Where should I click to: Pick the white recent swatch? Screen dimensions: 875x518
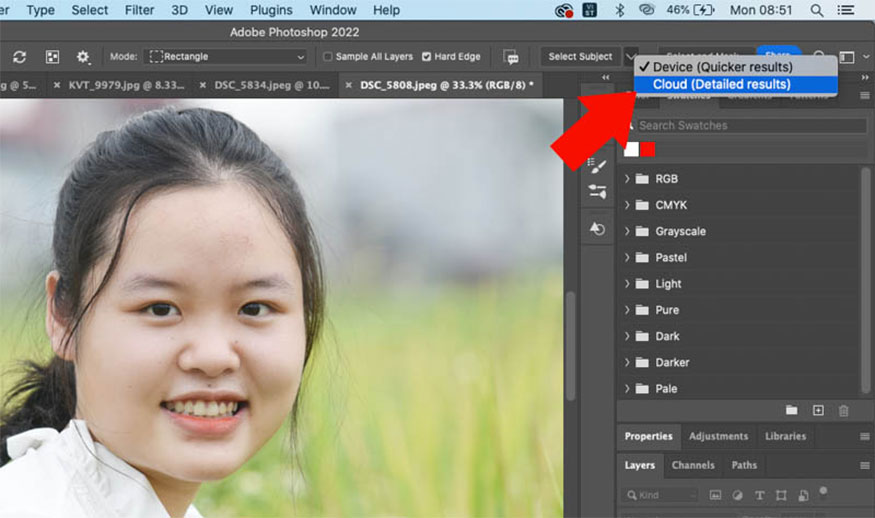tap(631, 149)
